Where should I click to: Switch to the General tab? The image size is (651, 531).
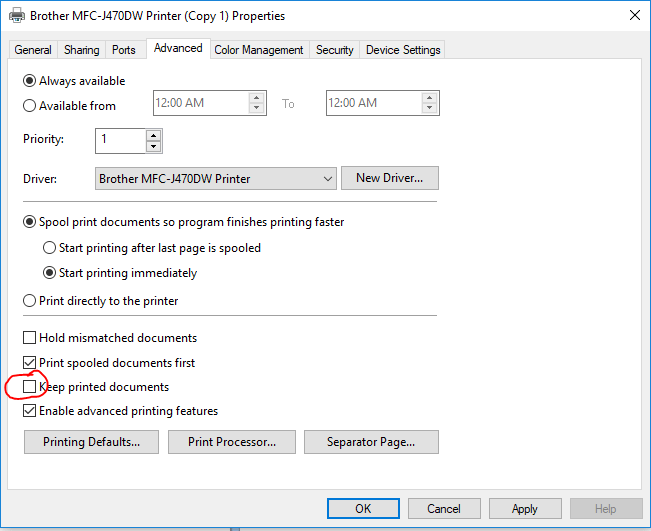33,50
